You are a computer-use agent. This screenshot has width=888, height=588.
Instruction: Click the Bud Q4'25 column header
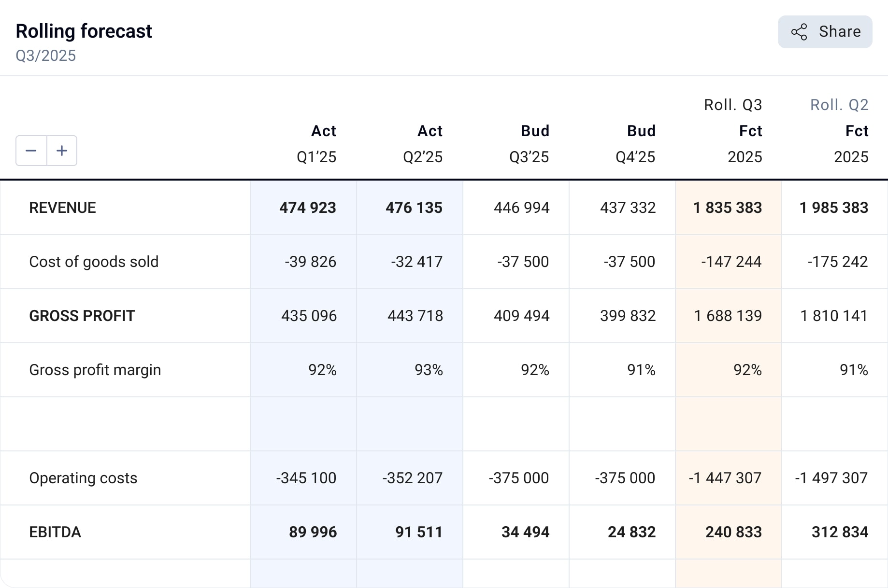(x=636, y=144)
